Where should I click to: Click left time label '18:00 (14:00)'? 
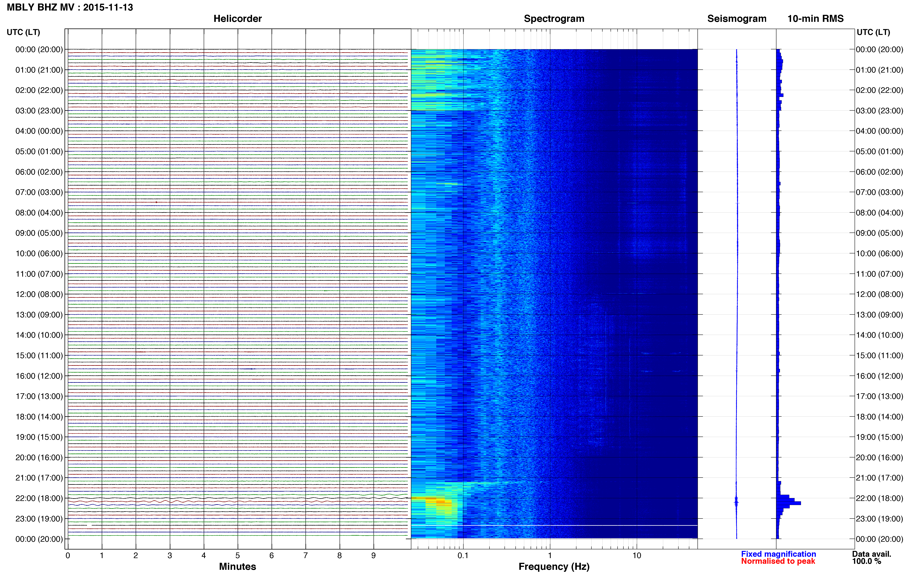[x=39, y=417]
